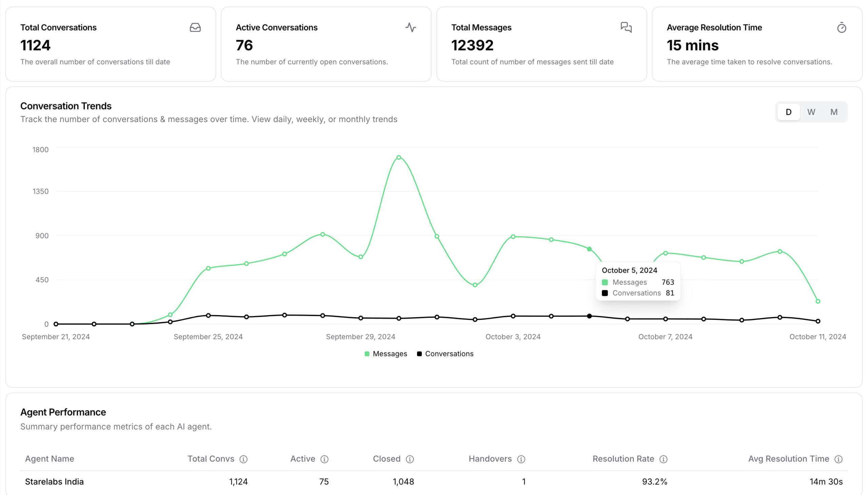The image size is (868, 495).
Task: Open the info tooltip beside Closed column
Action: coord(409,459)
